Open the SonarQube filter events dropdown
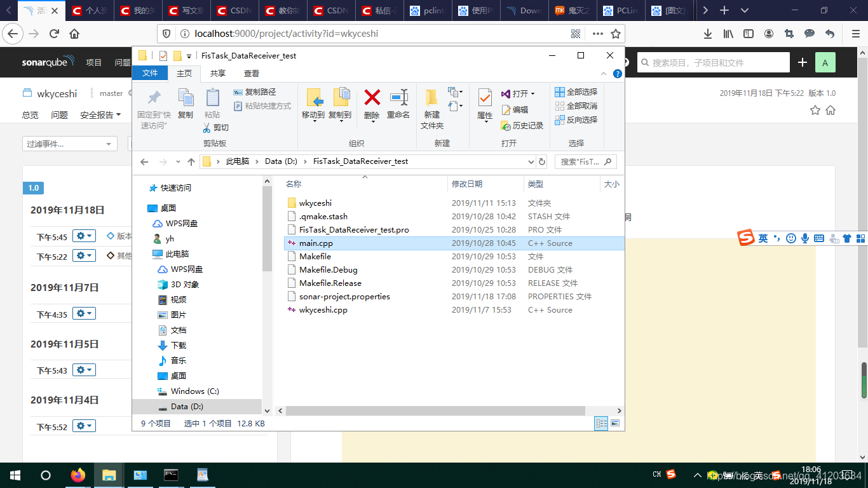The height and width of the screenshot is (488, 868). click(70, 144)
